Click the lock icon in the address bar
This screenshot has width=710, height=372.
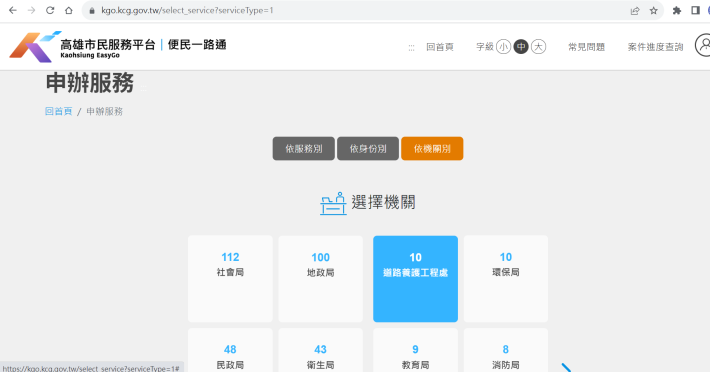tap(92, 10)
